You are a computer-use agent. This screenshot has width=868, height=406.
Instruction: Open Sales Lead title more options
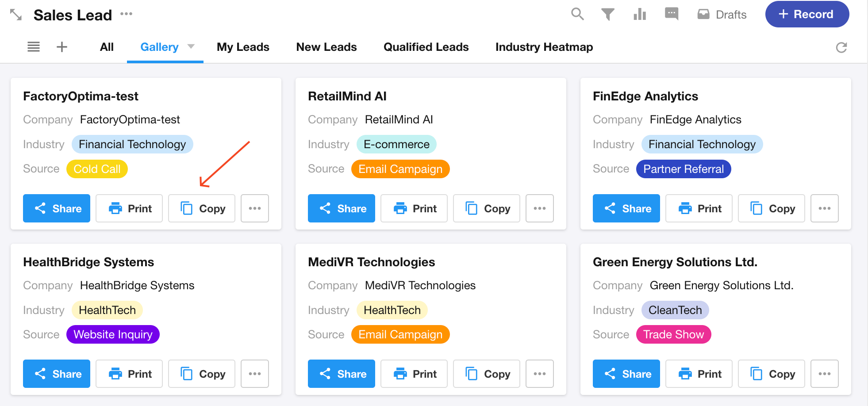(127, 14)
